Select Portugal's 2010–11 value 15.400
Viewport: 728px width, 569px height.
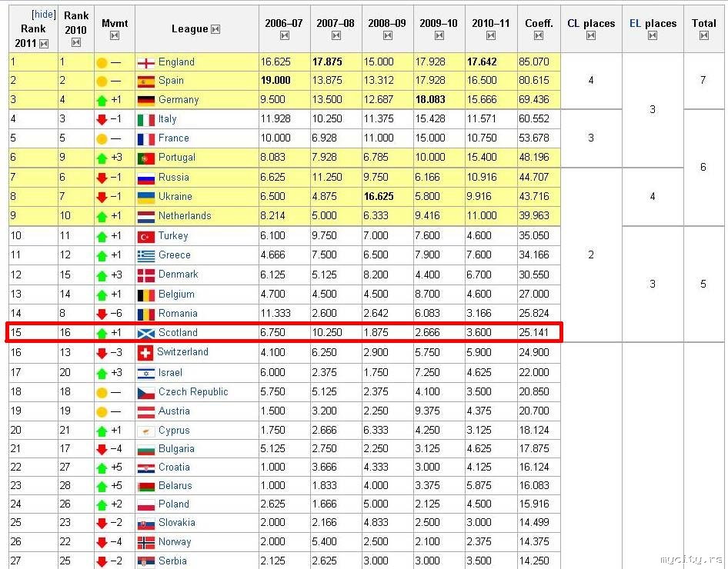[x=482, y=157]
